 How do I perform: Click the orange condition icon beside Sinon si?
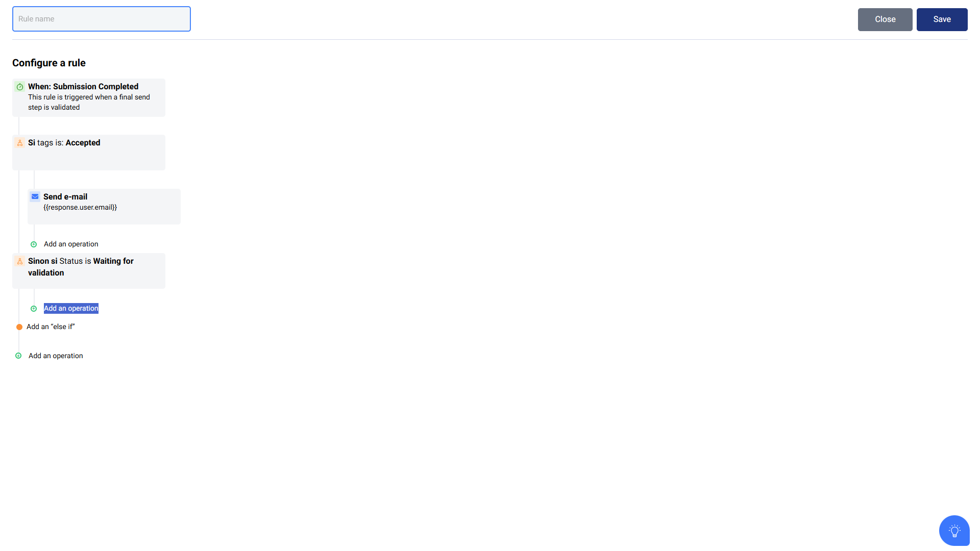point(20,261)
